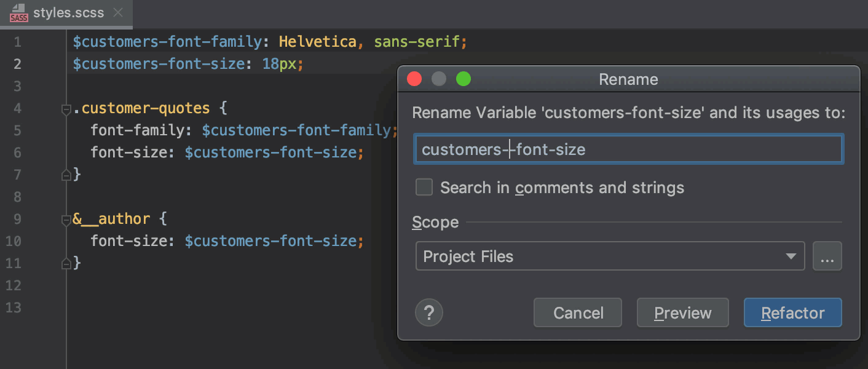Click the rename text field
Screen dimensions: 868x369
[x=628, y=149]
